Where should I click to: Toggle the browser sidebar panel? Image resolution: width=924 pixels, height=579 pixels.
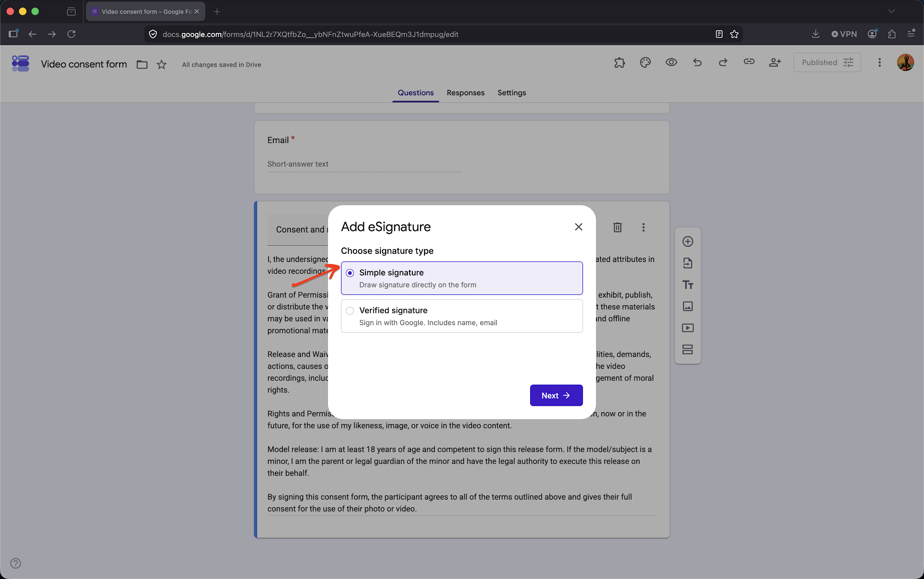pos(13,34)
